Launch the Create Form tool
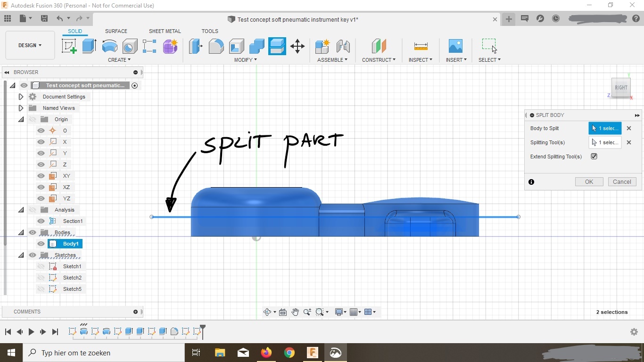Screen dimensions: 644x362 [170, 46]
